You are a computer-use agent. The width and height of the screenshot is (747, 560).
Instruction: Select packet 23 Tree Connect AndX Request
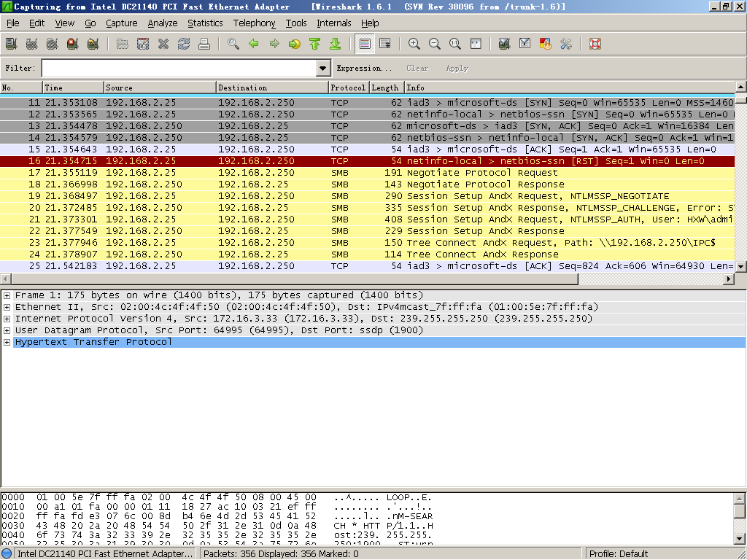368,243
